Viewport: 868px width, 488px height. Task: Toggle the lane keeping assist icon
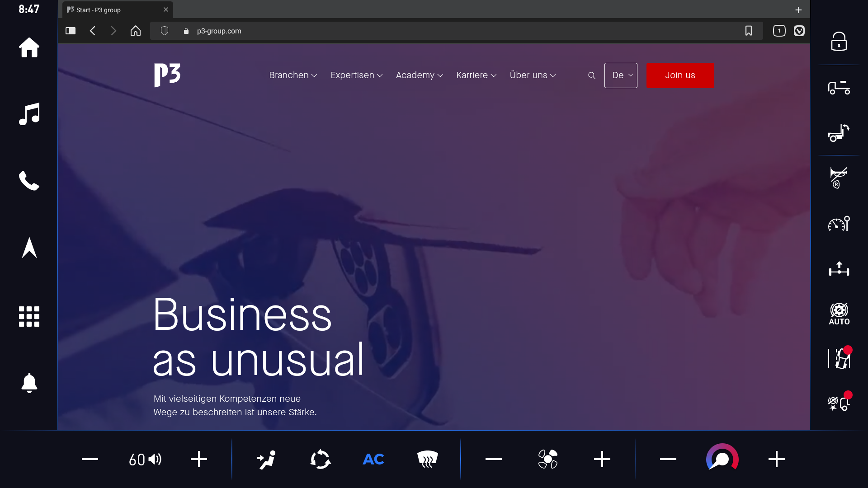tap(840, 358)
